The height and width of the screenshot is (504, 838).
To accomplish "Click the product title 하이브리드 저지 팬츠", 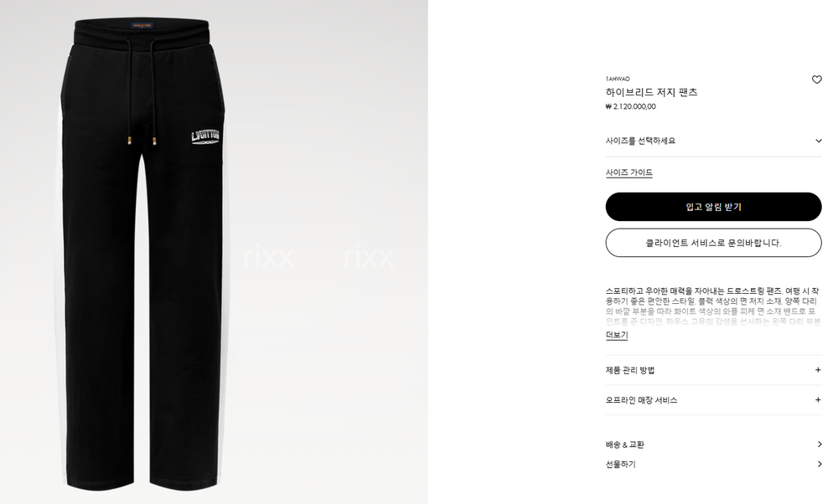I will 651,92.
